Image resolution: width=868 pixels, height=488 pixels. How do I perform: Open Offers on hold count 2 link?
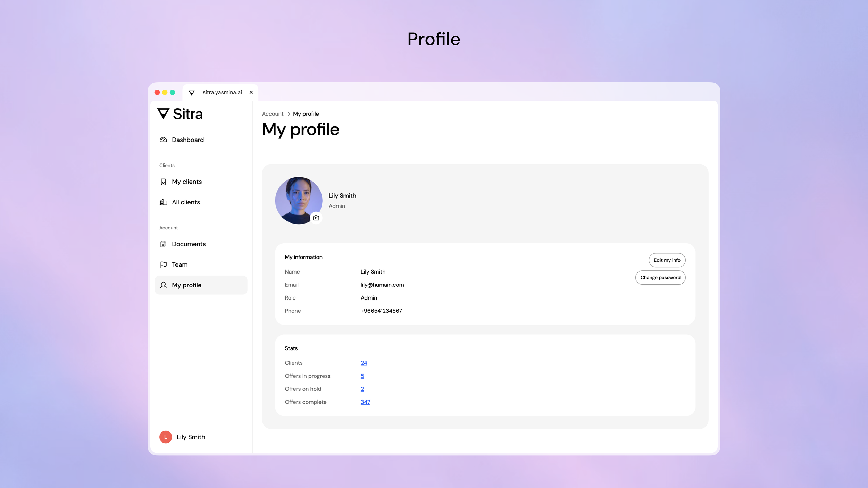362,389
